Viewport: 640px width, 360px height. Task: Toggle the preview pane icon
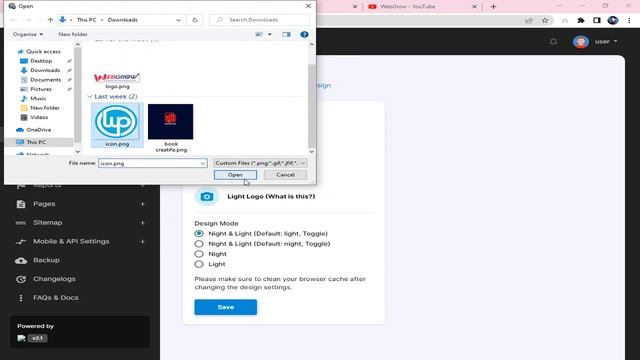(x=286, y=34)
